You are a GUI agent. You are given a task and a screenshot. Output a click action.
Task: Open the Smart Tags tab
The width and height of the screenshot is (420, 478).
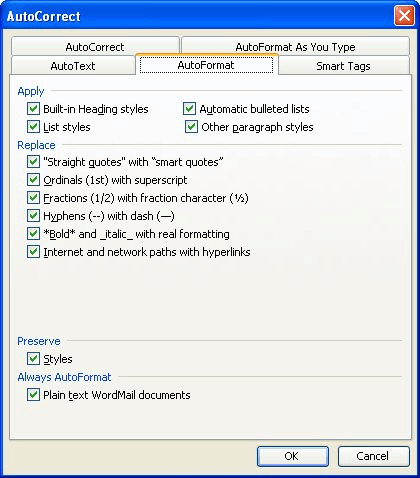[x=343, y=66]
